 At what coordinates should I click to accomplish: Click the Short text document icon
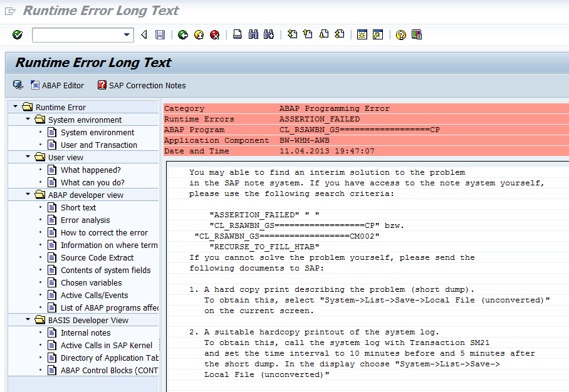tap(52, 207)
